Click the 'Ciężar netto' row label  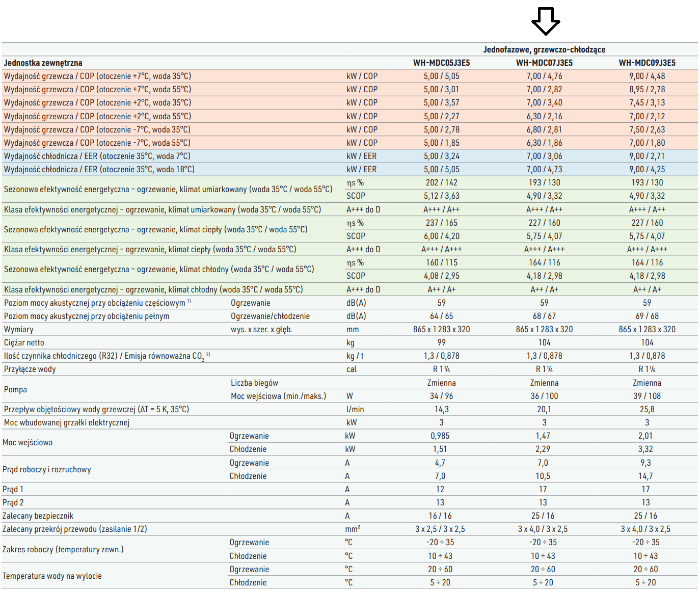tap(24, 342)
